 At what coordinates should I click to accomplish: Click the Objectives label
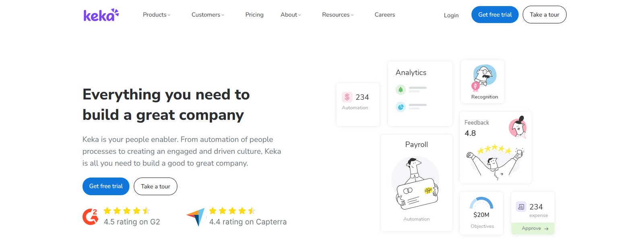coord(482,226)
